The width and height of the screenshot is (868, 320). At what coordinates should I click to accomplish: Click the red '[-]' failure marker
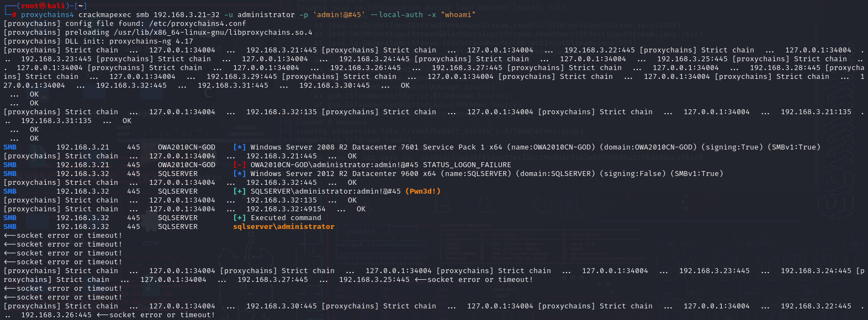click(239, 165)
